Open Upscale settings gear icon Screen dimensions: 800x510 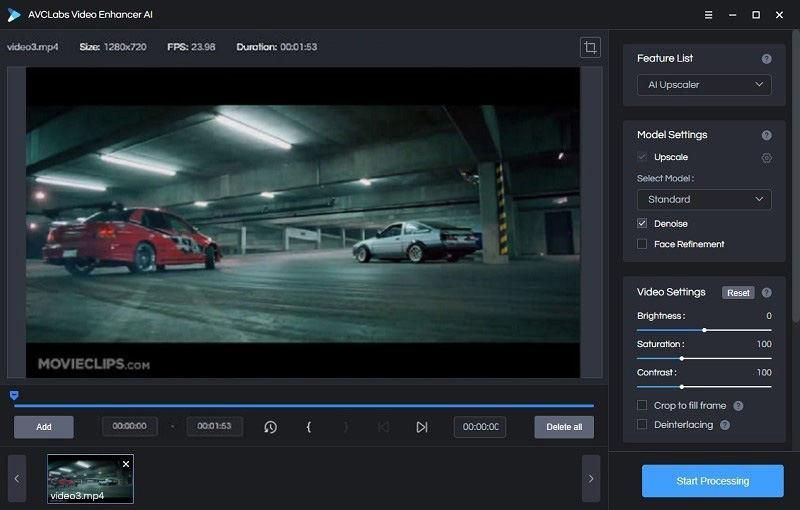pos(766,158)
